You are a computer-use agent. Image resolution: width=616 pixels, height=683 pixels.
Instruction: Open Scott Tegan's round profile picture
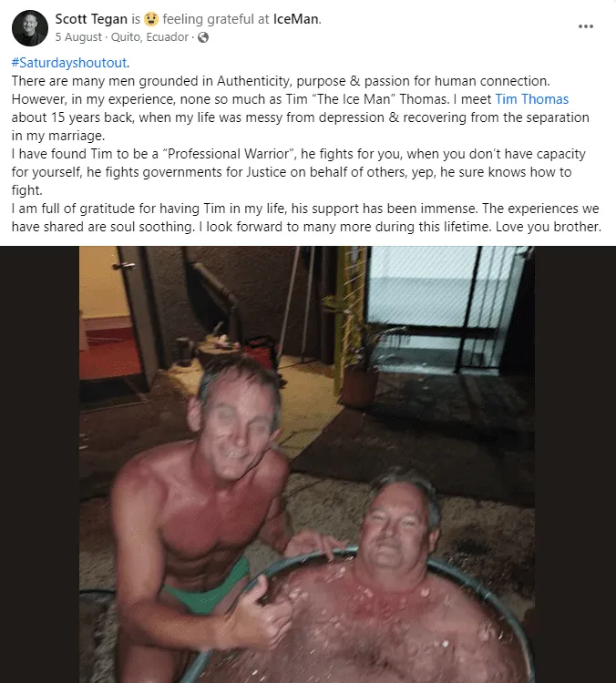click(30, 28)
